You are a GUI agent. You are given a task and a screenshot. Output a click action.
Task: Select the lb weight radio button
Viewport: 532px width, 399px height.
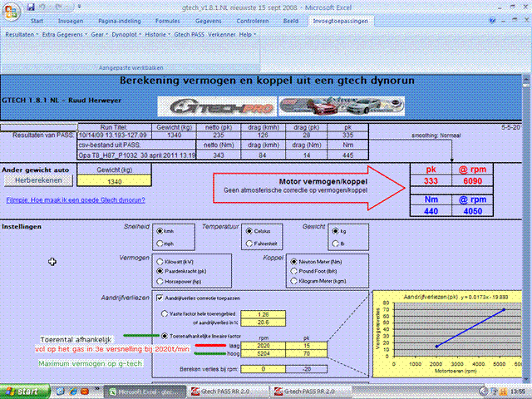(336, 244)
